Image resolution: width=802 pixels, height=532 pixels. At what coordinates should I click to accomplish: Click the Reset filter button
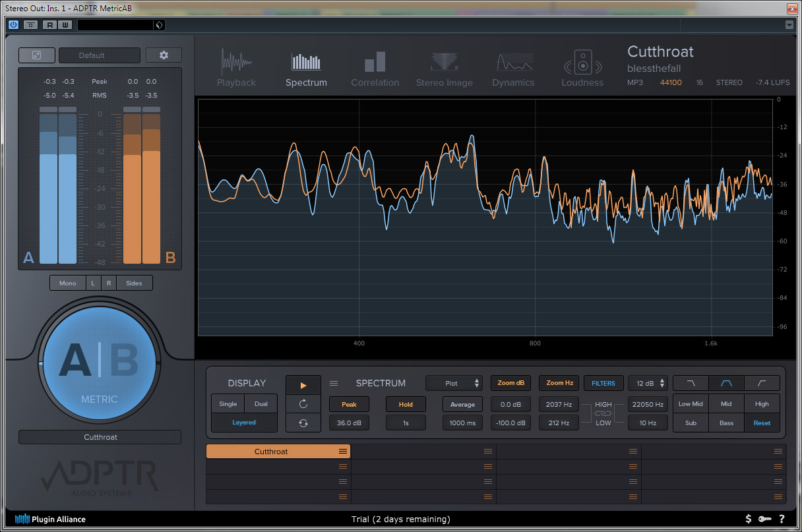pos(762,423)
